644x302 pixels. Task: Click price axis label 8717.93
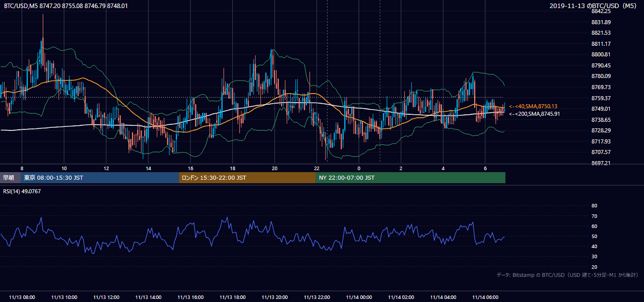pos(601,141)
